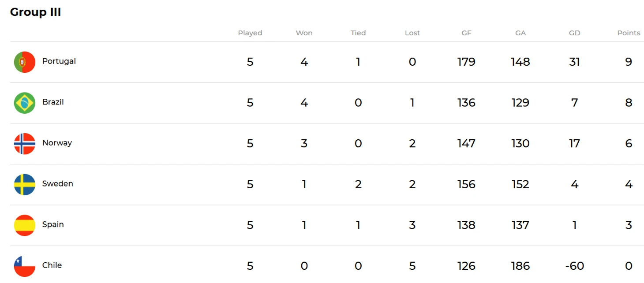Select the GD column header
The width and height of the screenshot is (644, 283).
pyautogui.click(x=574, y=33)
